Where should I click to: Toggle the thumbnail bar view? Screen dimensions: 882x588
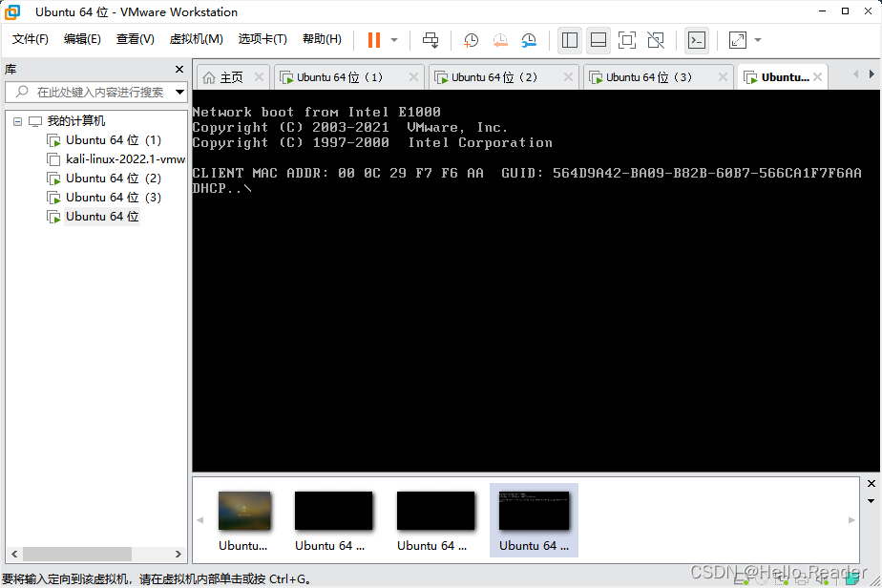[x=598, y=40]
